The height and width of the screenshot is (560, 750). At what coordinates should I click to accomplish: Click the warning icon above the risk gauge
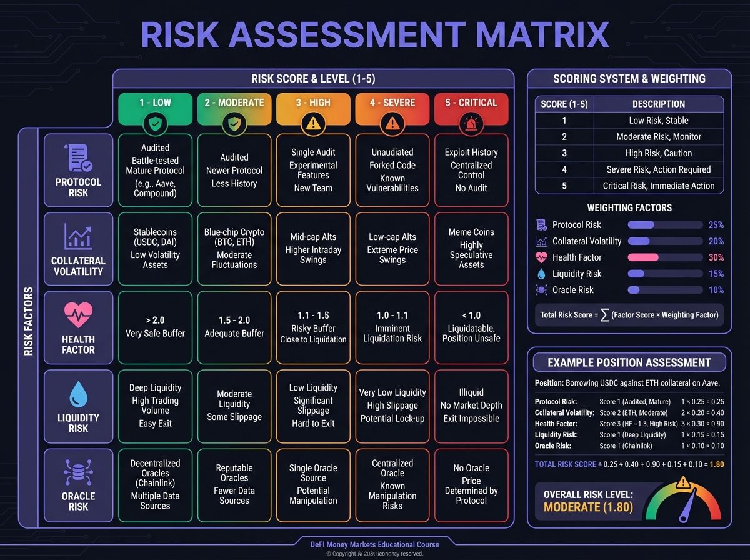[x=683, y=482]
